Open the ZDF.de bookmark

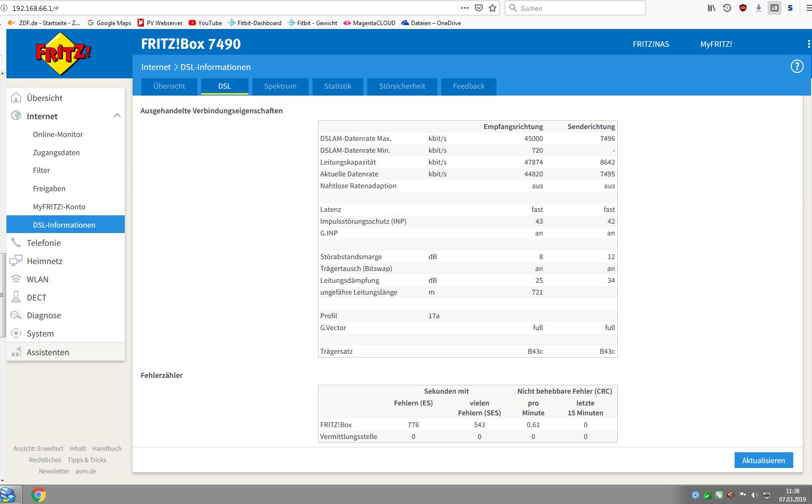pos(44,23)
